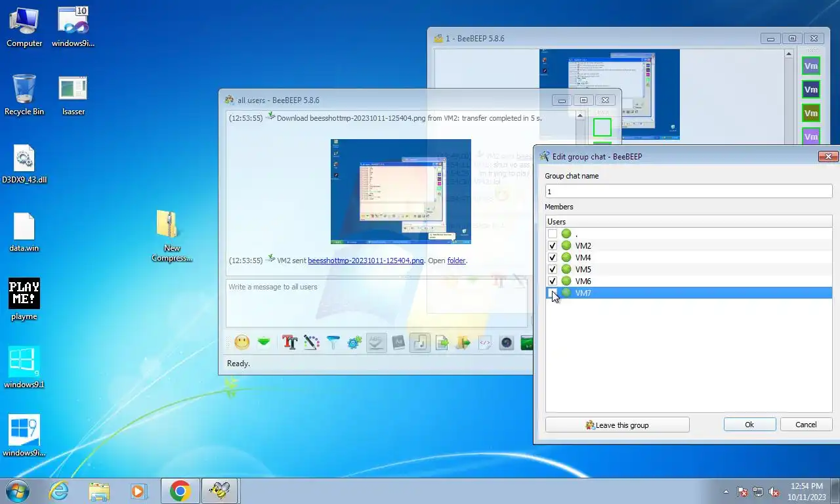Click message box in all users chat

pyautogui.click(x=377, y=303)
